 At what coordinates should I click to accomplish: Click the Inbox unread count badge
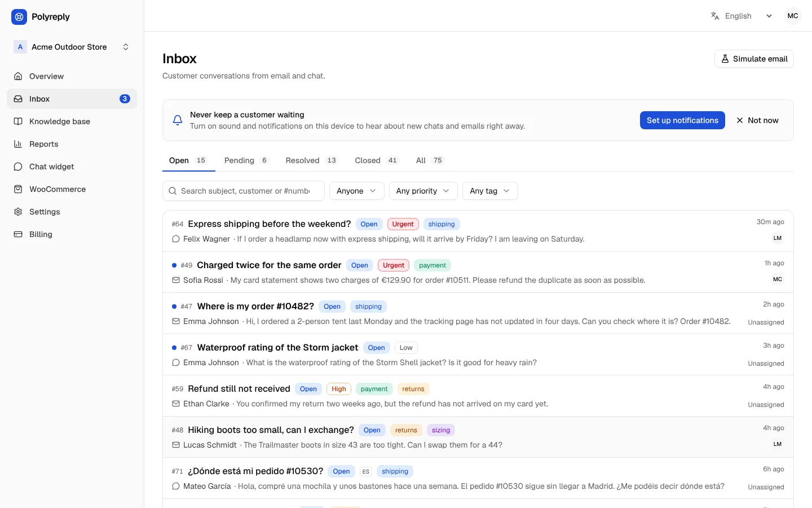pyautogui.click(x=125, y=99)
